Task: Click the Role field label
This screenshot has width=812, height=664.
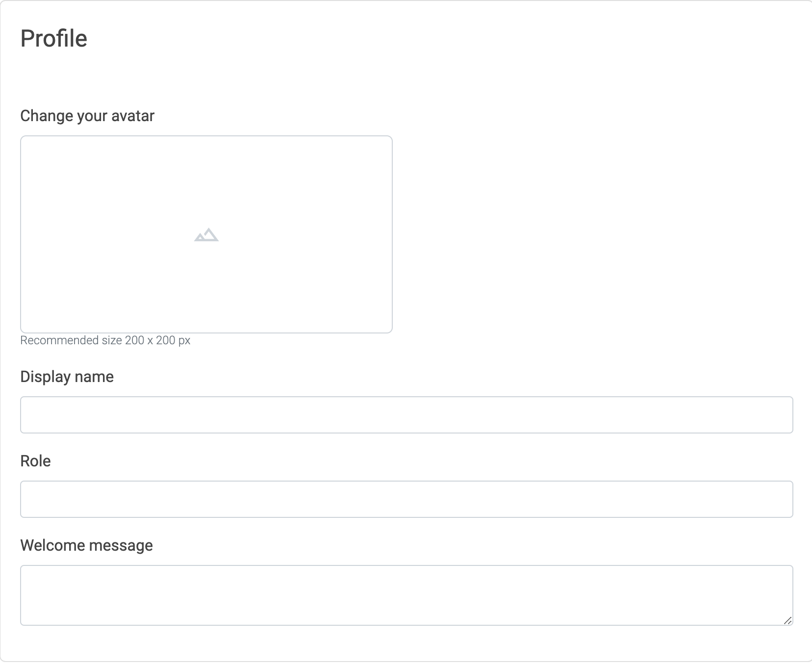Action: (35, 461)
